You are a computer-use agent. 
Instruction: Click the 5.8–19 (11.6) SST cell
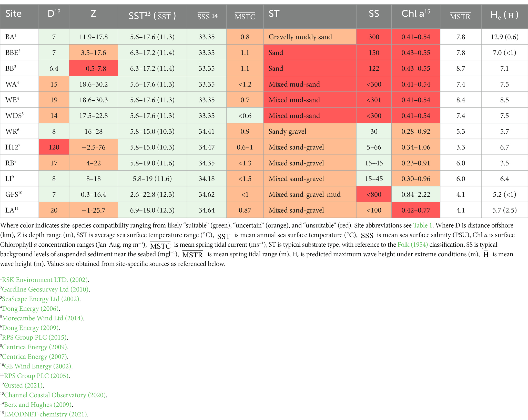pyautogui.click(x=152, y=178)
